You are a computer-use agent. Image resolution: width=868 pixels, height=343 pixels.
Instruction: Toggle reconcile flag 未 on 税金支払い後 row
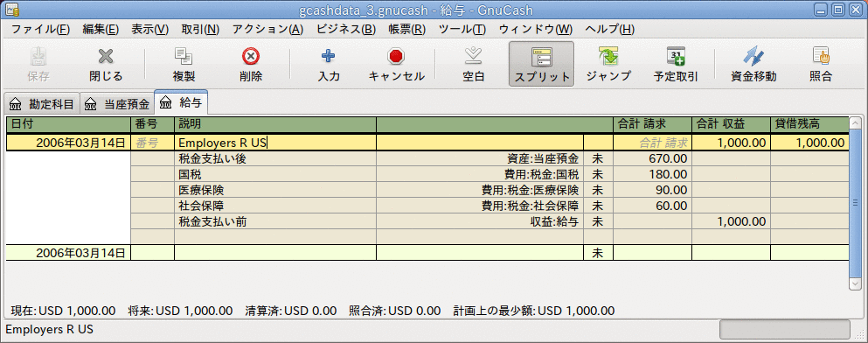(598, 159)
